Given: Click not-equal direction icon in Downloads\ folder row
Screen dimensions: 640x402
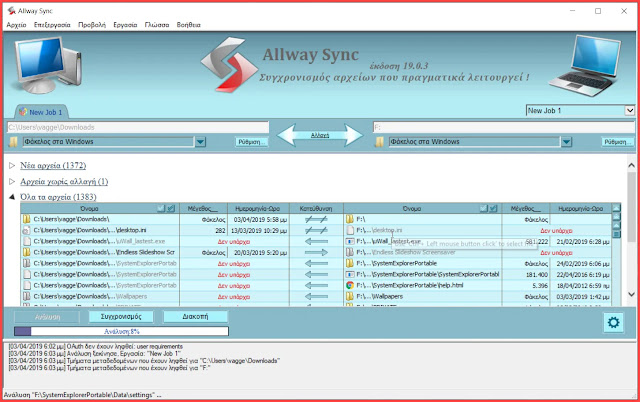Looking at the screenshot, I should pyautogui.click(x=316, y=219).
